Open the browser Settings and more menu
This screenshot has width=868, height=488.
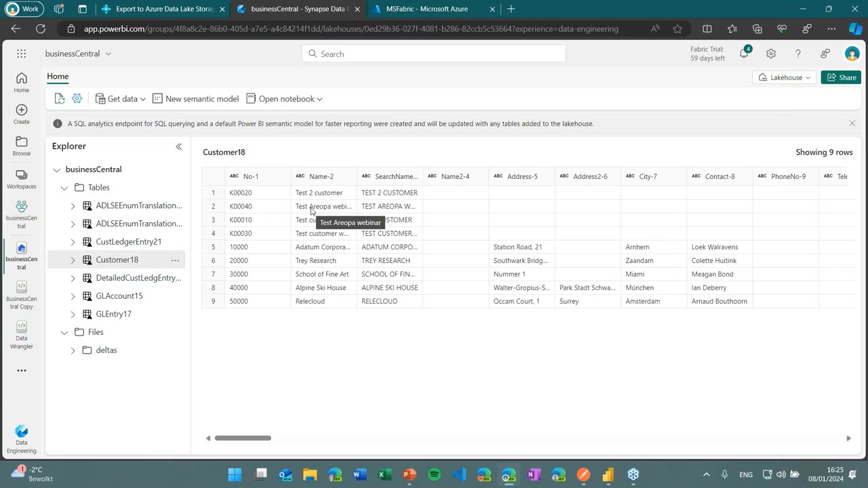(832, 29)
